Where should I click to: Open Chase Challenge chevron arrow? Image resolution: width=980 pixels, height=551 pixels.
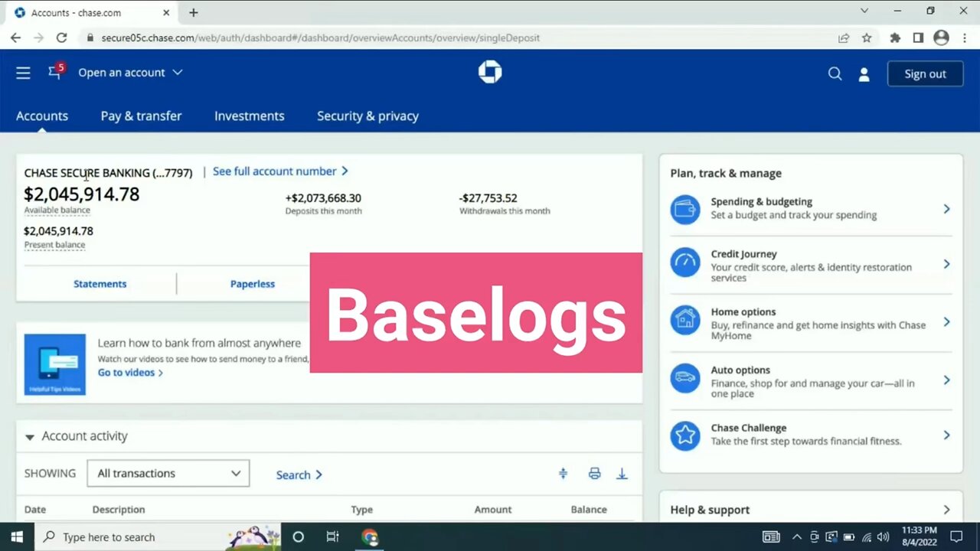pos(946,435)
